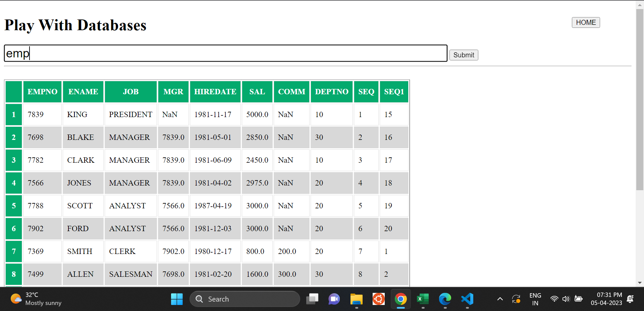644x311 pixels.
Task: Open Wi-Fi settings from the system tray
Action: pos(554,299)
